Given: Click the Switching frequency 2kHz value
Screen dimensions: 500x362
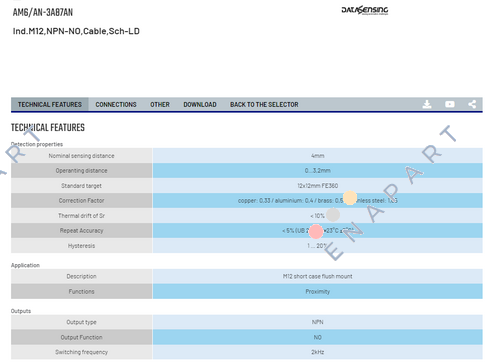Looking at the screenshot, I should pos(317,352).
